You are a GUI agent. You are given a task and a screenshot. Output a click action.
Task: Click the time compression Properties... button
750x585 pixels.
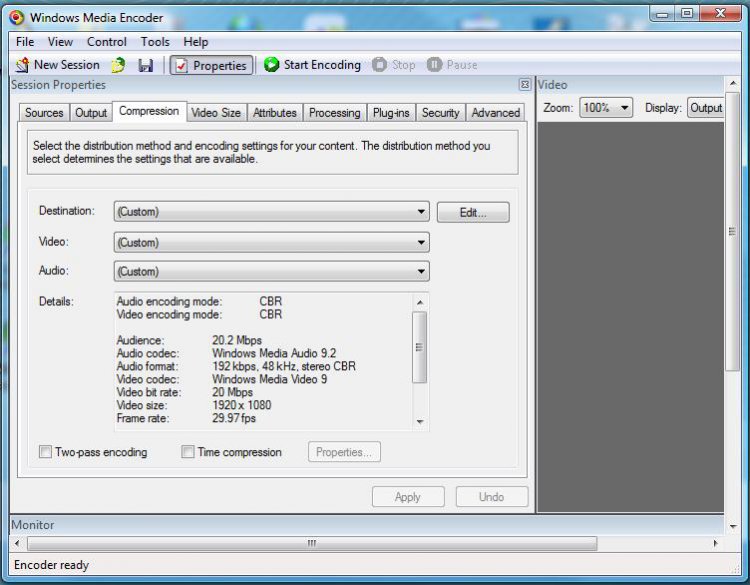(344, 452)
